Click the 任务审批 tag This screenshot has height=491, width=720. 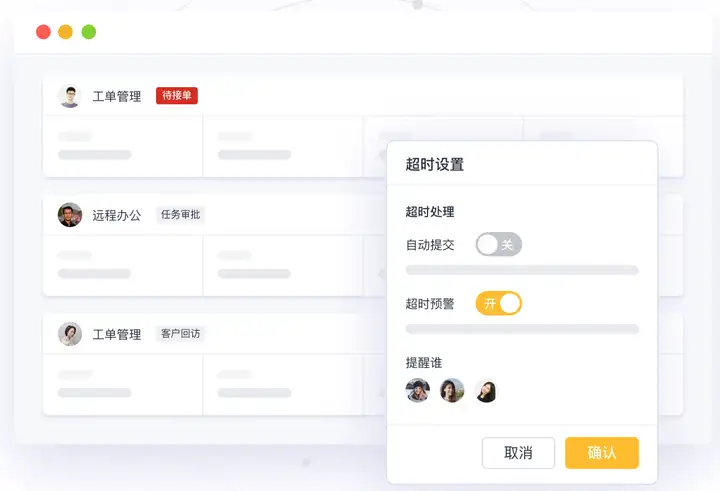tap(180, 214)
